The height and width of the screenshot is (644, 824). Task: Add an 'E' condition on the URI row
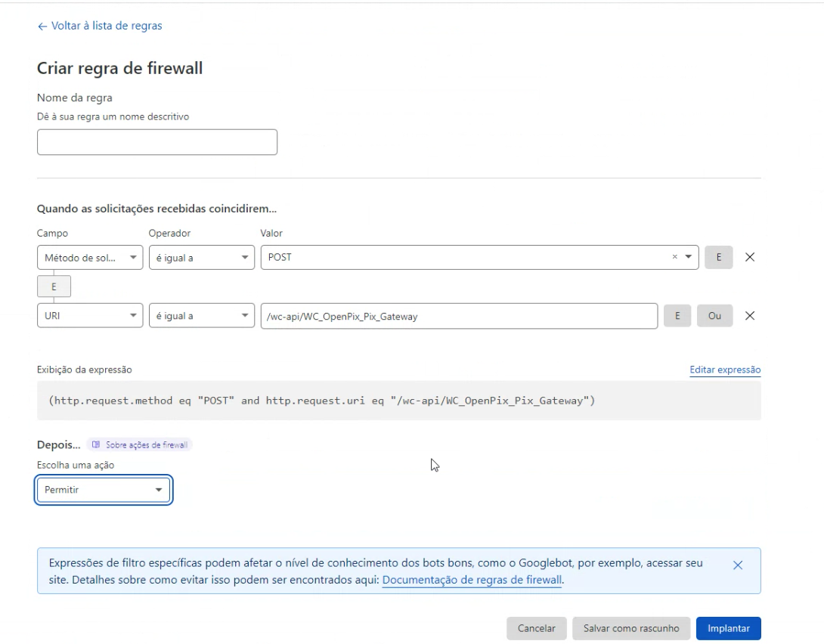click(x=677, y=315)
